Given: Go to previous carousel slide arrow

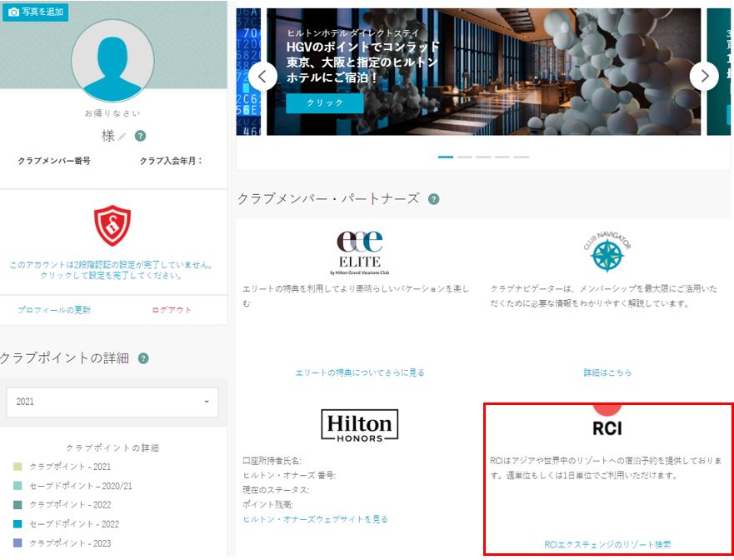Looking at the screenshot, I should (x=262, y=77).
